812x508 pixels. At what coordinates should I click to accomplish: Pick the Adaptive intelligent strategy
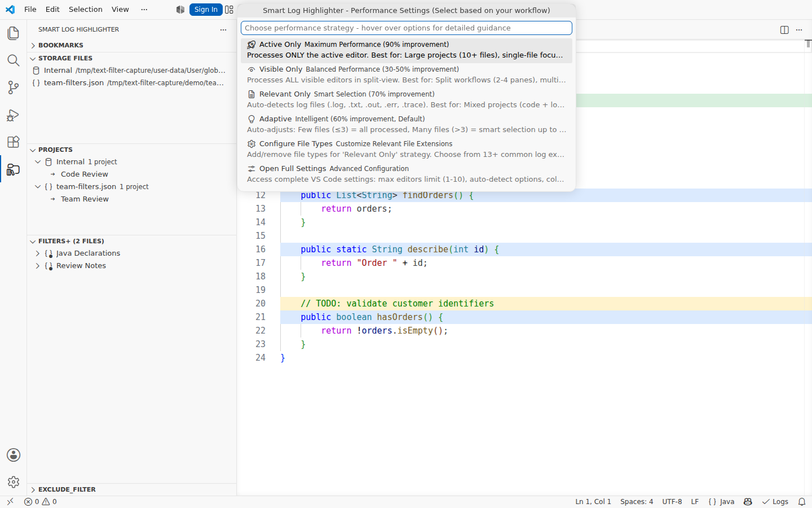pos(407,125)
